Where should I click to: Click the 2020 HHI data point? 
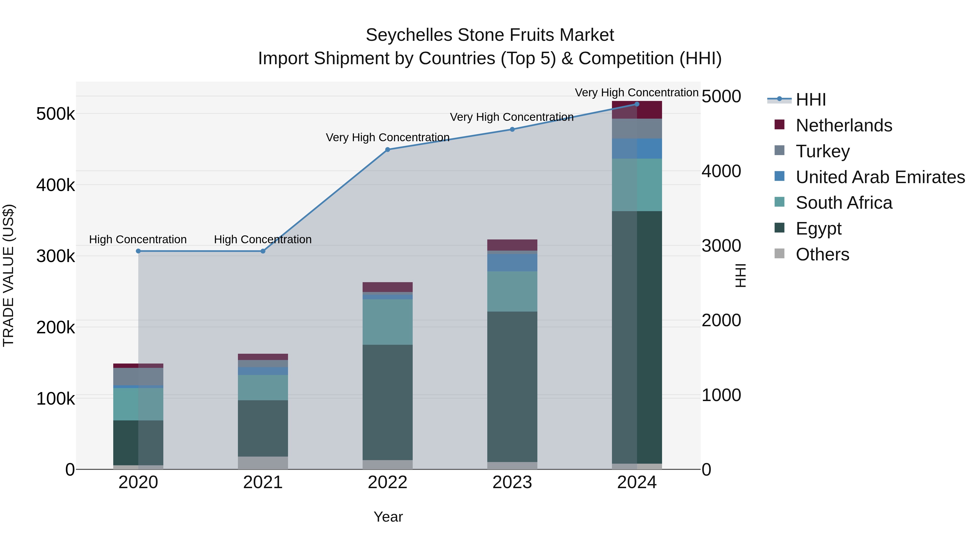click(138, 251)
